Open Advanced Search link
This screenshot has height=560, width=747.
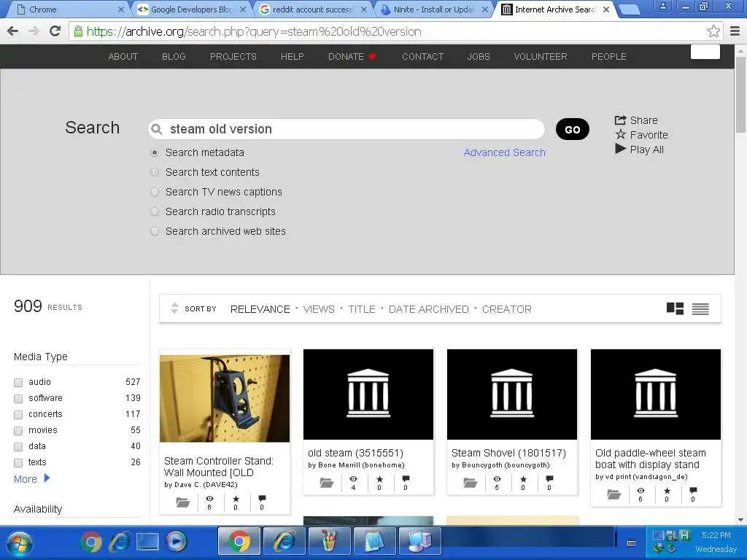[x=505, y=152]
